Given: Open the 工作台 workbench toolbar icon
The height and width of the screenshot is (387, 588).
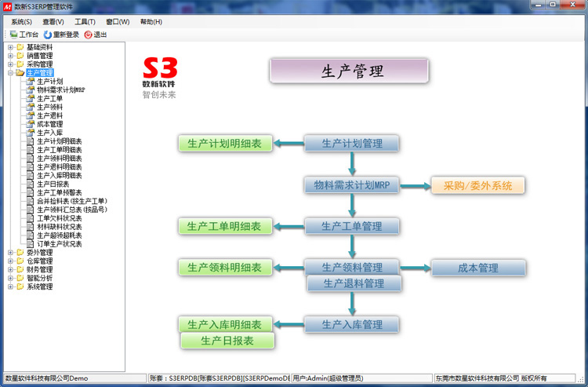Looking at the screenshot, I should coord(13,35).
